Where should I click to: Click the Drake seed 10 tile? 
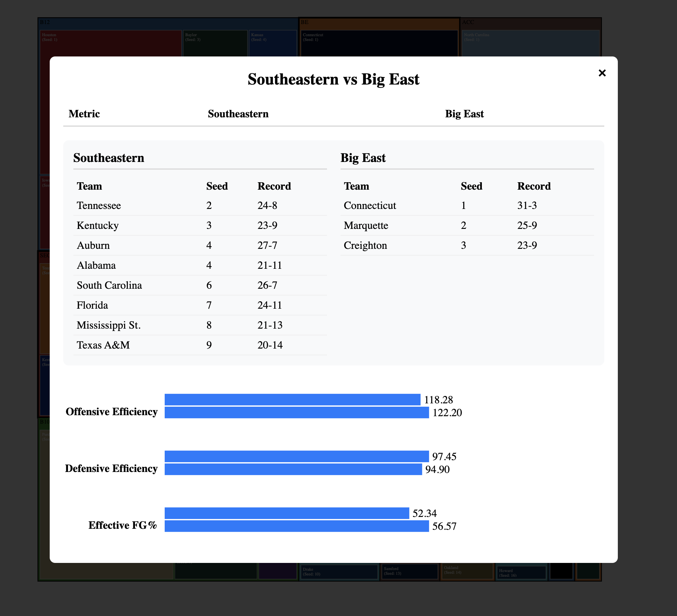pos(338,572)
